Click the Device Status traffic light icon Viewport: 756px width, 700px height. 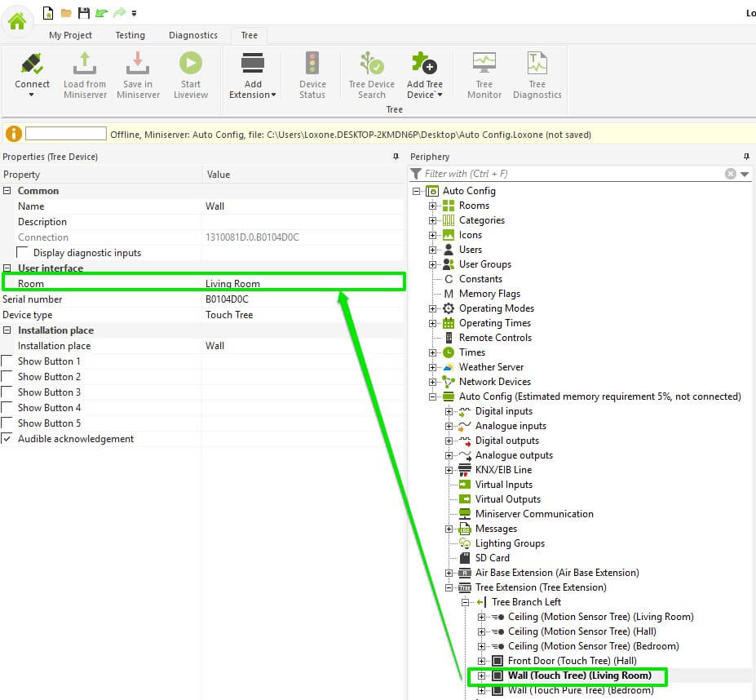coord(312,65)
